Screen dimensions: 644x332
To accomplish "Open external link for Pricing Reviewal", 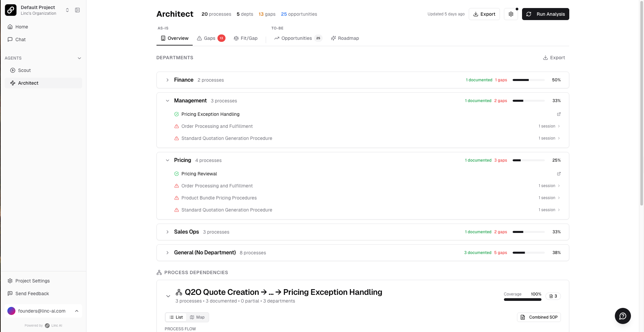I will point(559,174).
